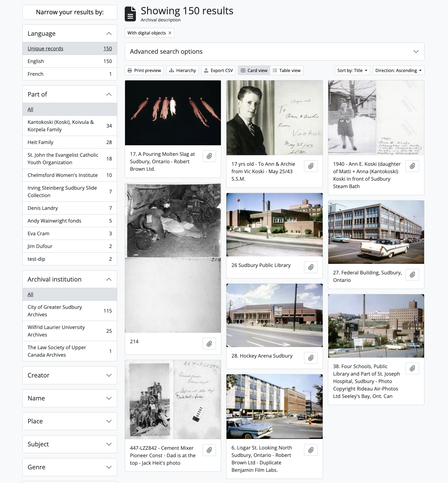The image size is (448, 483).
Task: Click the Export CSV button
Action: click(x=218, y=70)
